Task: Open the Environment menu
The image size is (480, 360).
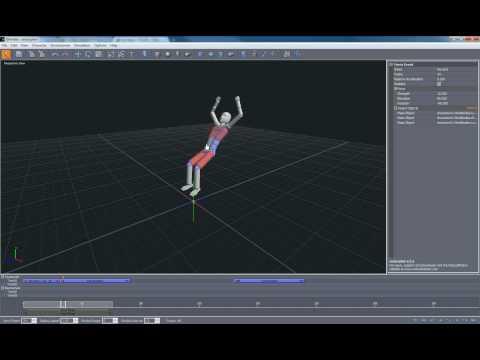Action: [61, 45]
